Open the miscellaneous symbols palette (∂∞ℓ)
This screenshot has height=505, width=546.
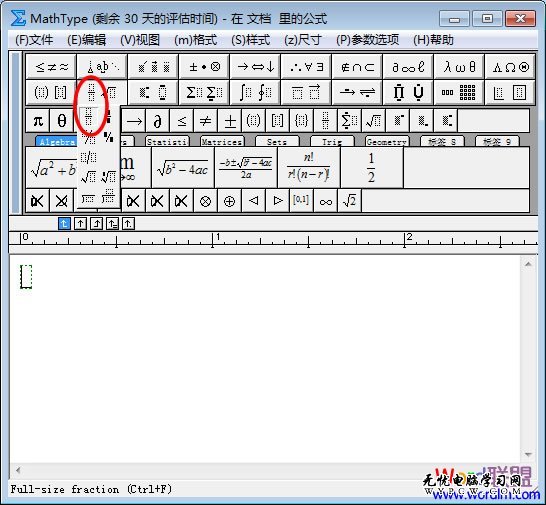click(x=408, y=67)
